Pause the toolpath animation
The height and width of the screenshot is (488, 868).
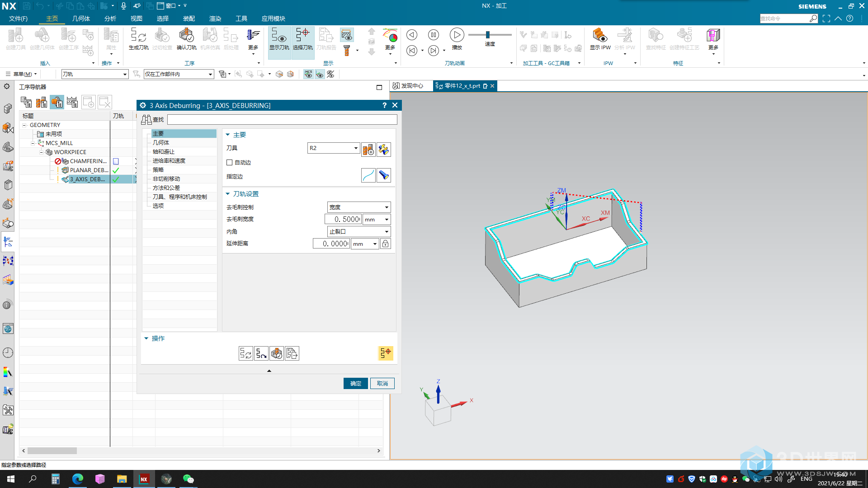pyautogui.click(x=433, y=35)
